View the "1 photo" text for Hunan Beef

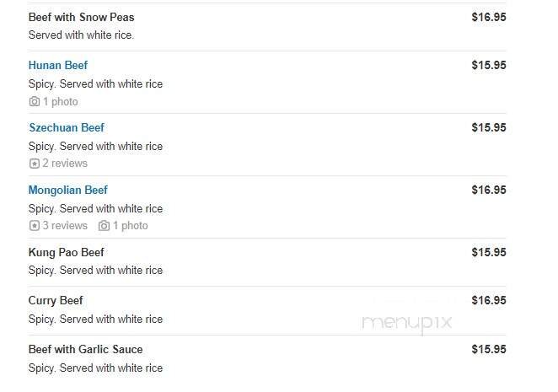pyautogui.click(x=61, y=102)
